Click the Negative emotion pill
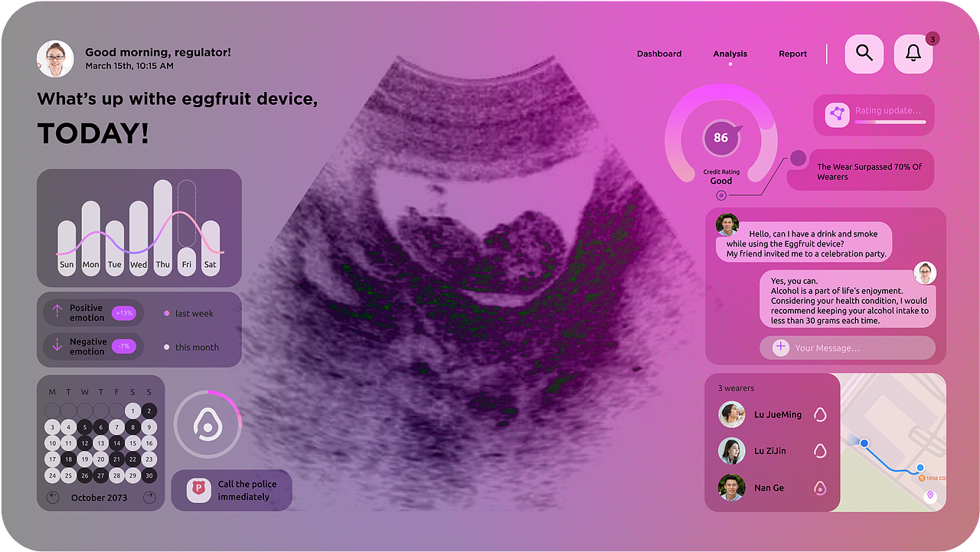This screenshot has height=552, width=980. click(93, 346)
